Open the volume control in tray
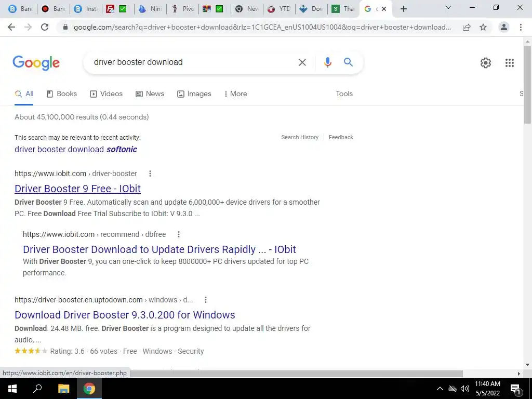The height and width of the screenshot is (399, 532). point(465,389)
